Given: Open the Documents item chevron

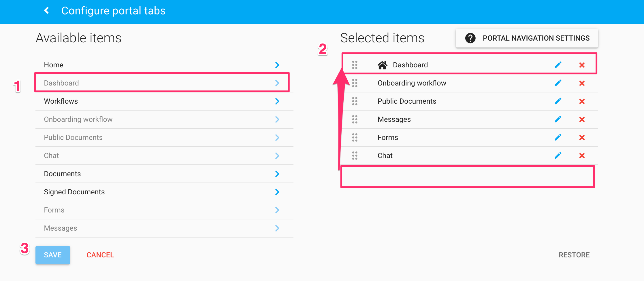Looking at the screenshot, I should coord(277,174).
